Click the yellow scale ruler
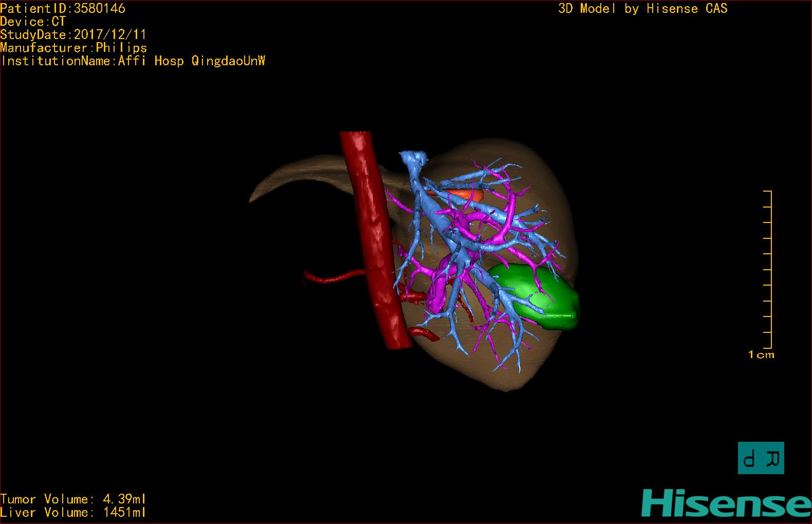This screenshot has width=812, height=524. tap(768, 269)
